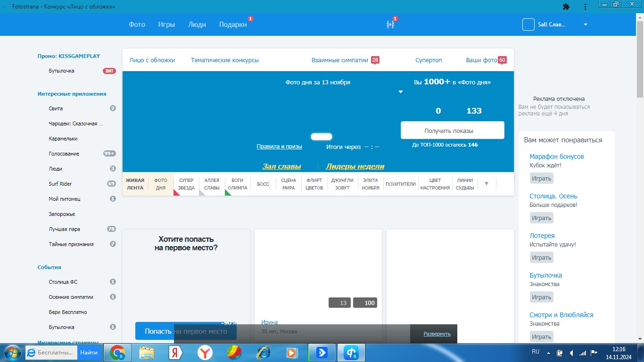This screenshot has height=362, width=644.
Task: Select the Фото дня contest tab
Action: pos(161,184)
